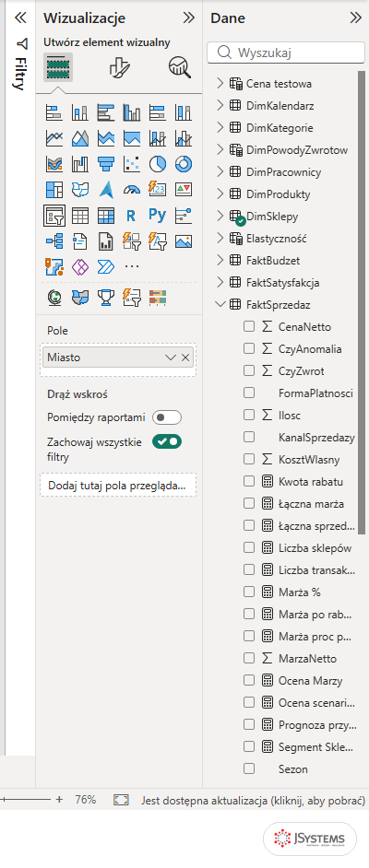Expand the FaktBudzet table
The image size is (369, 868).
tap(220, 260)
